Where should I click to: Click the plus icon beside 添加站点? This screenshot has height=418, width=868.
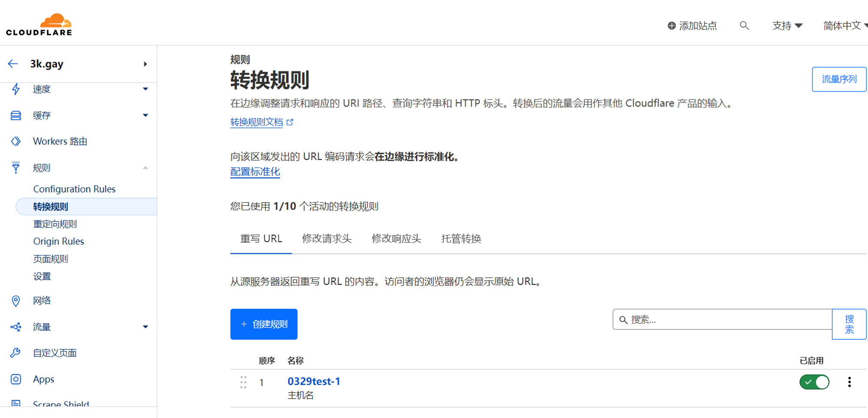click(x=671, y=26)
